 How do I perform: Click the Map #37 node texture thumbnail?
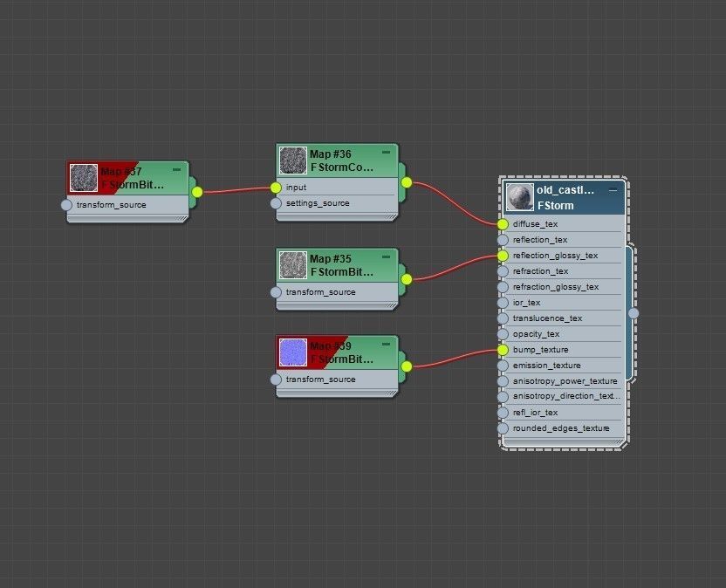[84, 178]
